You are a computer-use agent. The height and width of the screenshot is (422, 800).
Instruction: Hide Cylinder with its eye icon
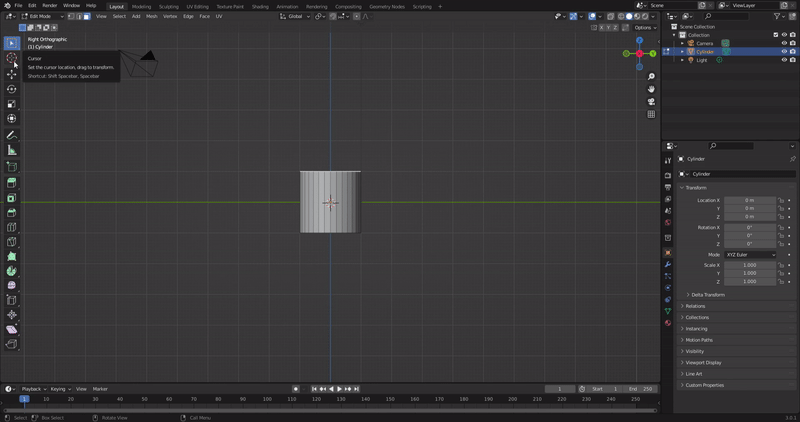(x=784, y=52)
